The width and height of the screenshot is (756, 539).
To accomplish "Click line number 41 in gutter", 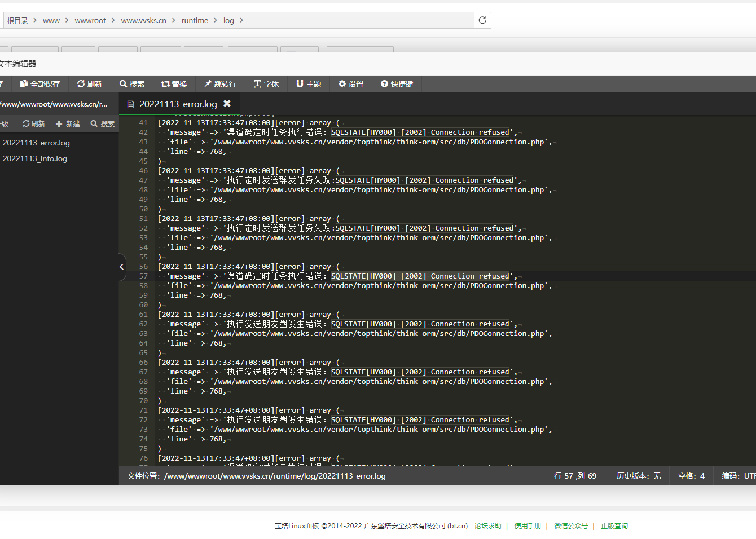I will click(x=143, y=123).
